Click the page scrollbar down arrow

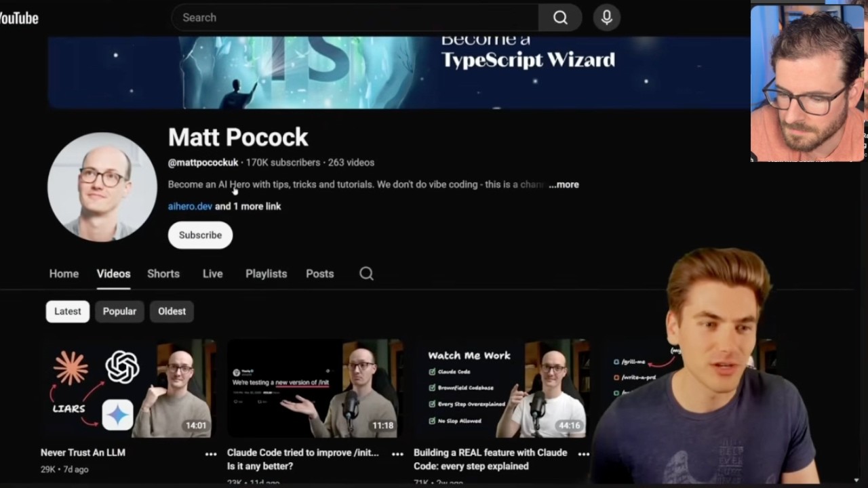pyautogui.click(x=856, y=481)
